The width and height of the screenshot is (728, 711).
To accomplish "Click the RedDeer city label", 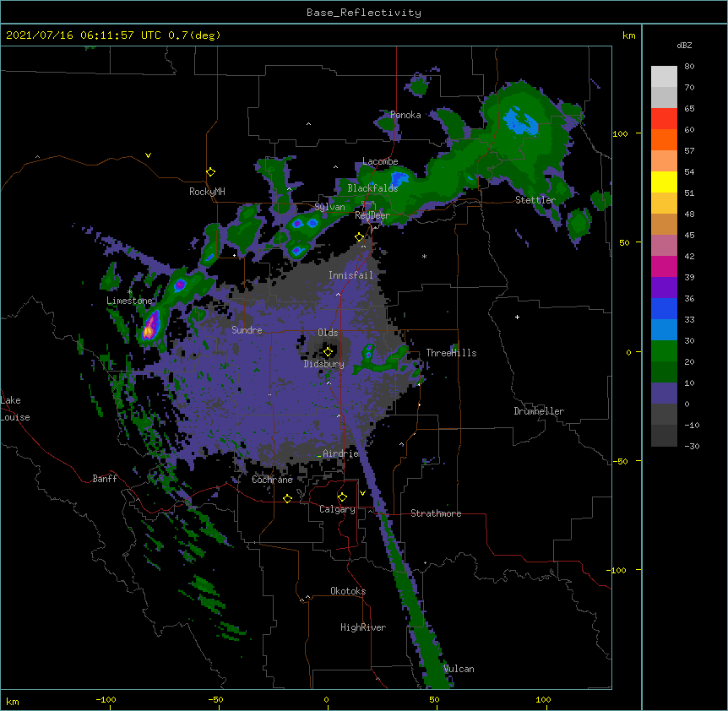I will pos(372,215).
